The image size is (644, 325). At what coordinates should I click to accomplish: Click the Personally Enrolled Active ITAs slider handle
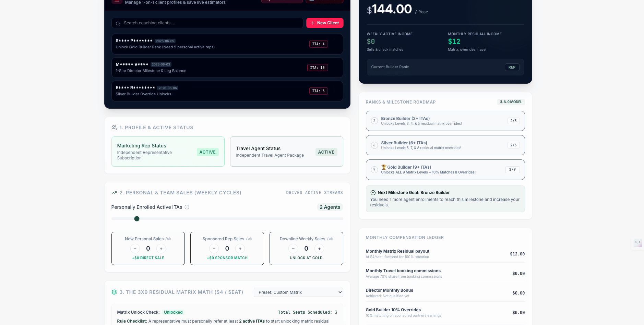(x=137, y=219)
